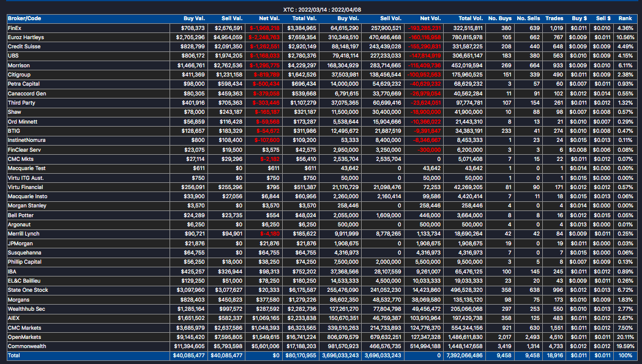Select the UBS broker name
This screenshot has height=364, width=642.
pyautogui.click(x=13, y=56)
